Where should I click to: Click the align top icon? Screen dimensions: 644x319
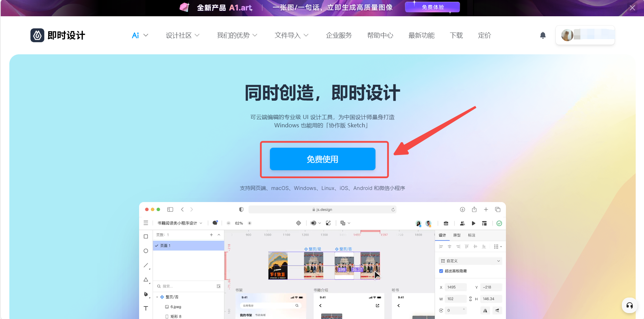pos(466,247)
